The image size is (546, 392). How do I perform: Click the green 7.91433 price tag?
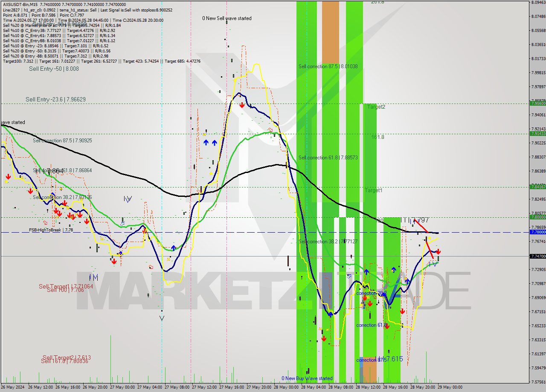pos(537,133)
